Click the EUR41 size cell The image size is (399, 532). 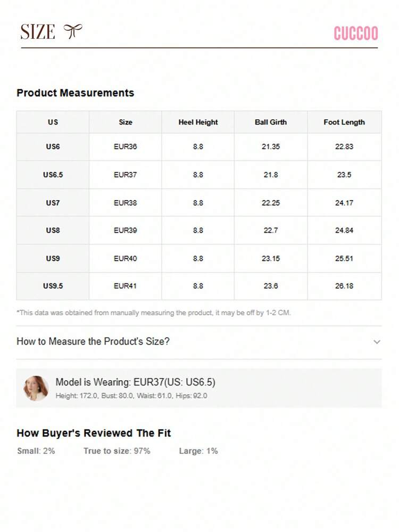click(x=126, y=286)
